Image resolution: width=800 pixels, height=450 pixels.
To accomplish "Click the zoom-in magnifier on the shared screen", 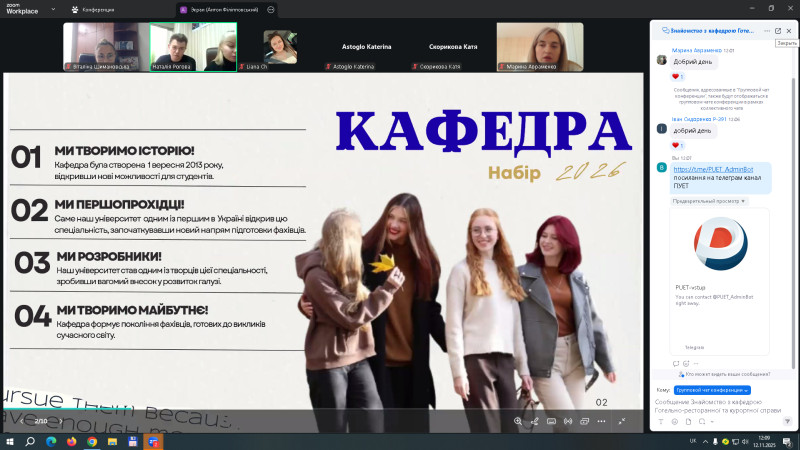I will [518, 421].
